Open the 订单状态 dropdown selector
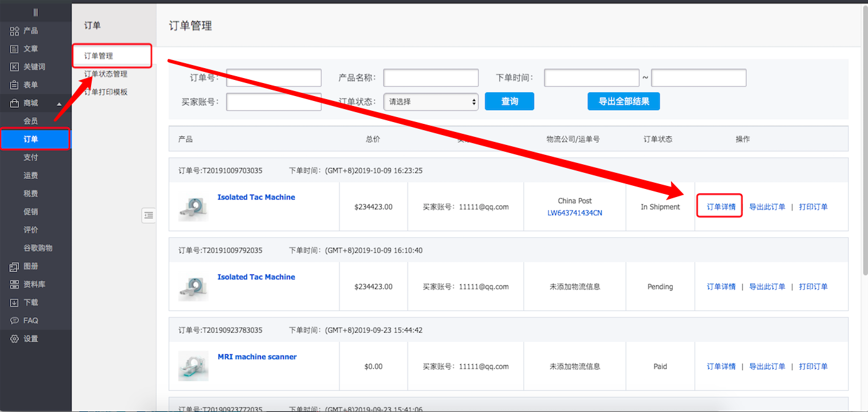This screenshot has height=412, width=868. (431, 102)
